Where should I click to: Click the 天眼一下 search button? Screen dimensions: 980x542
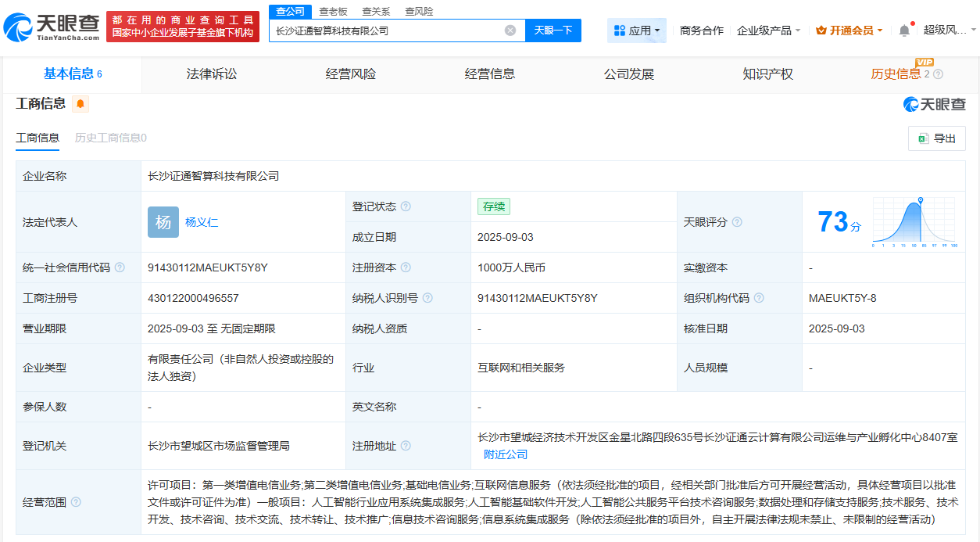(554, 30)
